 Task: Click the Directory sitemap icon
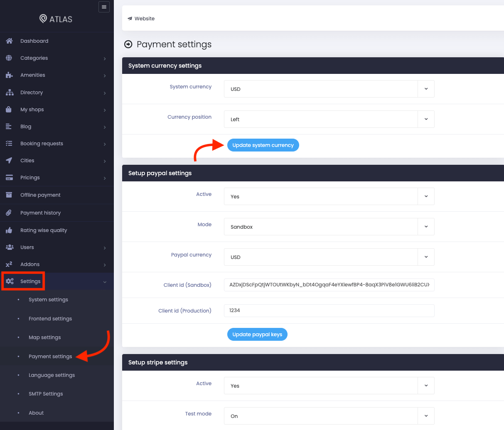[x=9, y=93]
